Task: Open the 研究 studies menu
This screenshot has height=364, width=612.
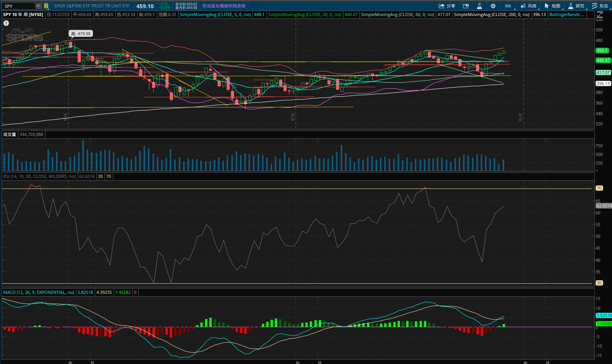Action: point(577,6)
